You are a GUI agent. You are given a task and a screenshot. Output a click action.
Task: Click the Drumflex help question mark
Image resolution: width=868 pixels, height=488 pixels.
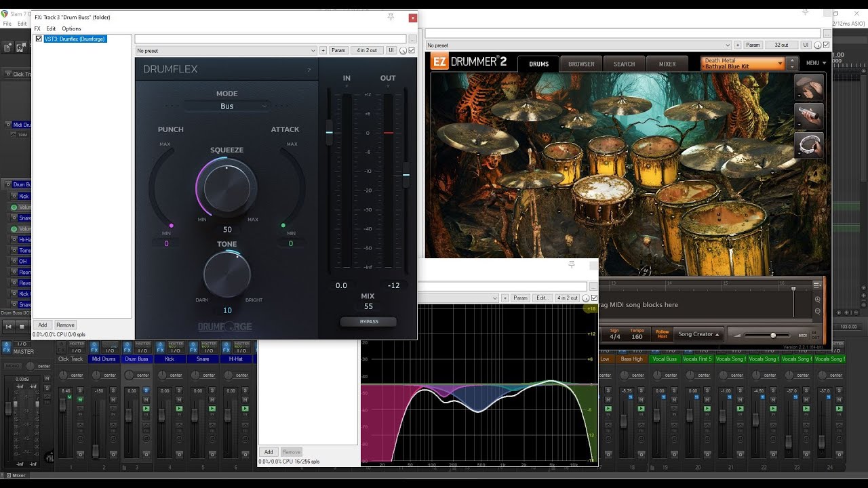coord(309,70)
